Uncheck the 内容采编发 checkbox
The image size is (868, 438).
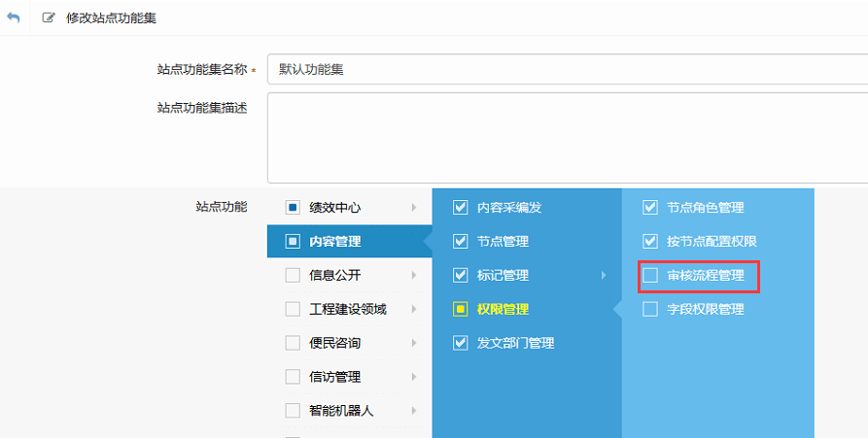tap(461, 207)
